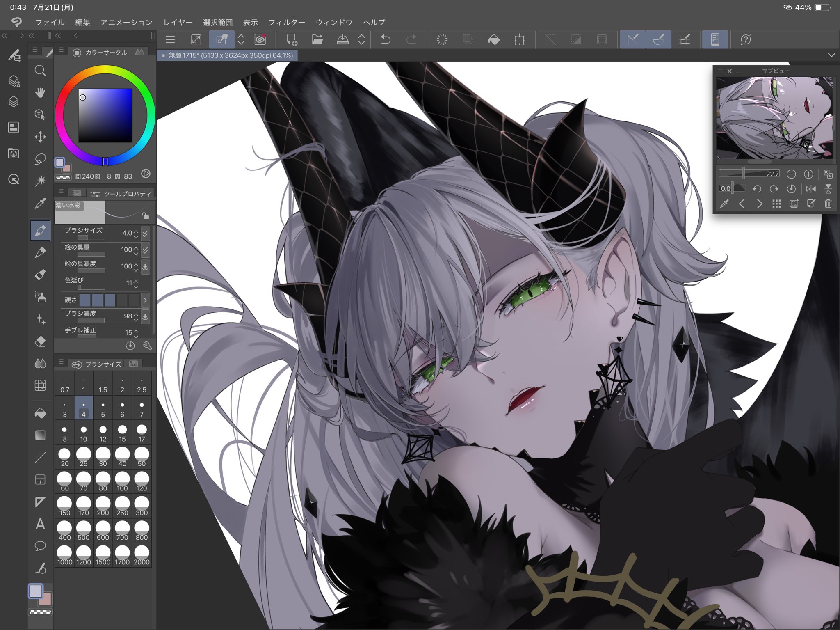Select the Lasso selection tool
The height and width of the screenshot is (630, 840).
[40, 159]
